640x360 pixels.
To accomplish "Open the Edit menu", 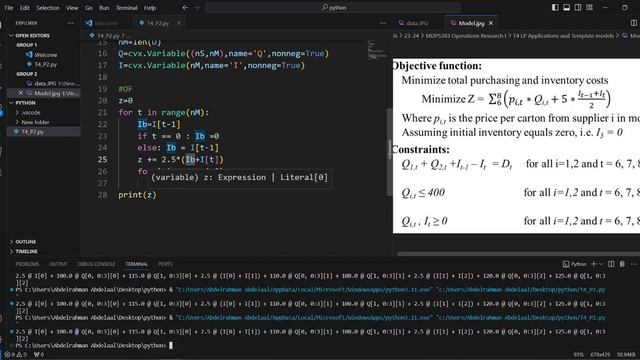I will coord(25,8).
